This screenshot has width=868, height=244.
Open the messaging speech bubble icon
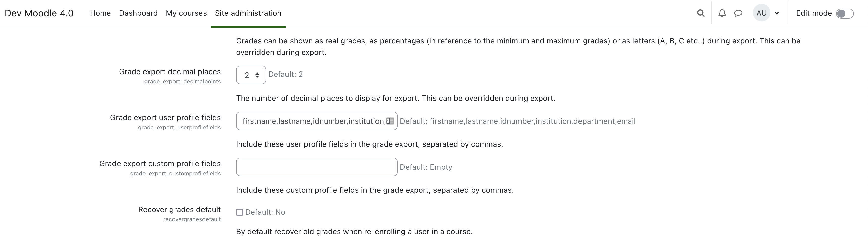coord(738,13)
